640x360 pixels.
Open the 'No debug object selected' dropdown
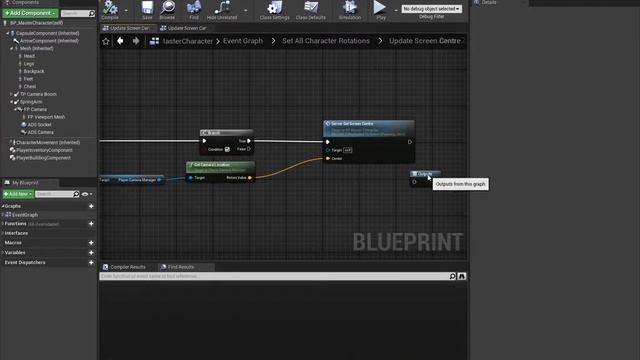coord(431,9)
